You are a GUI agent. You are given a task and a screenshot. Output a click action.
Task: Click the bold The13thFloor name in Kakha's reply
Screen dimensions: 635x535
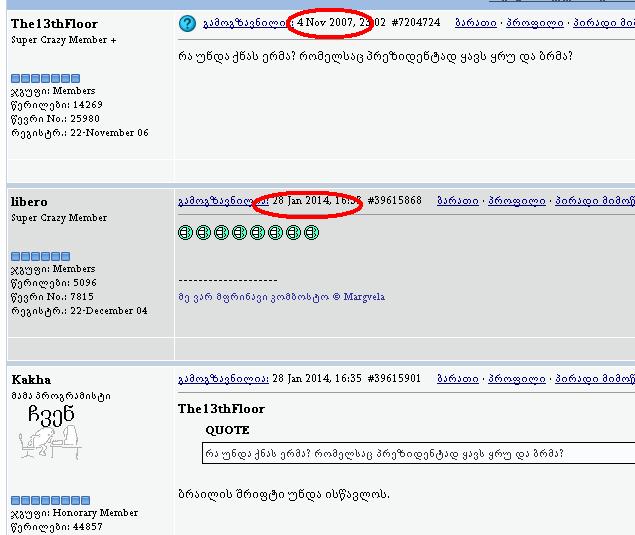coord(221,409)
